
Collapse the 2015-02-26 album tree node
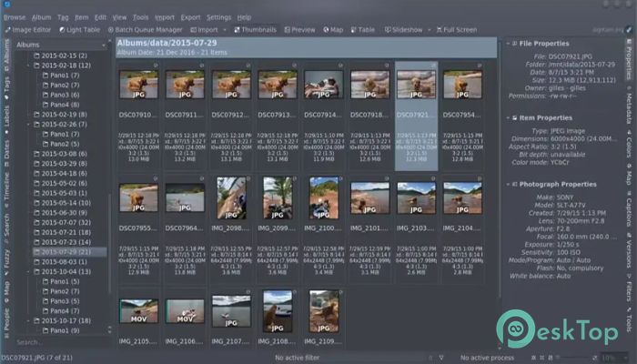tap(28, 125)
